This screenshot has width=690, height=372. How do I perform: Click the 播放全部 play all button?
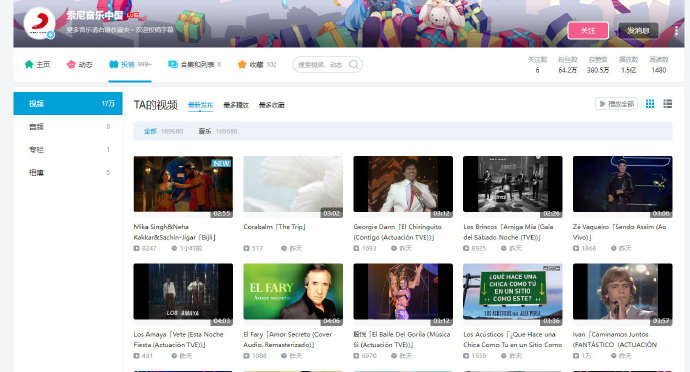617,104
